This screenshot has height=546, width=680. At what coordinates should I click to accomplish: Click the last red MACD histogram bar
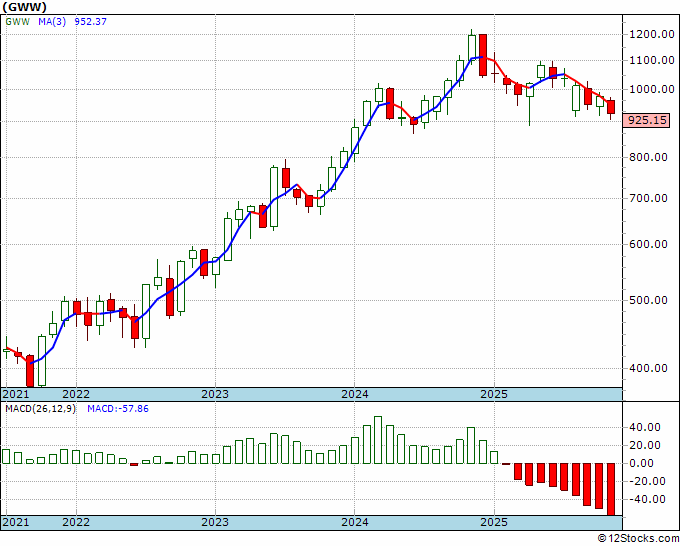(611, 489)
